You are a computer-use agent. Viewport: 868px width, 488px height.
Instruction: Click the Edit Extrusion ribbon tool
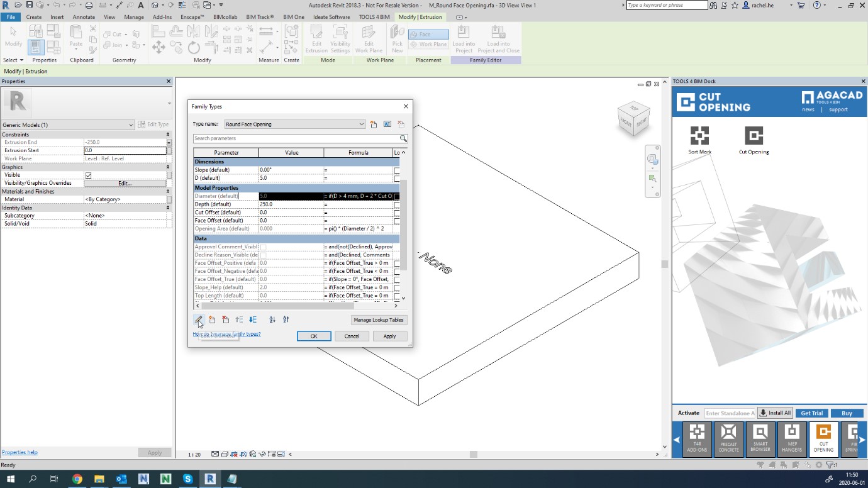click(x=316, y=40)
